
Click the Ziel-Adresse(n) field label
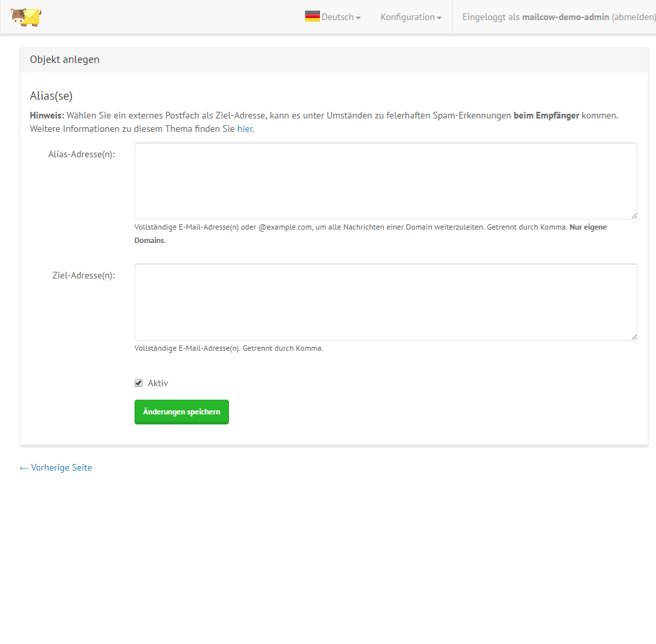[84, 275]
